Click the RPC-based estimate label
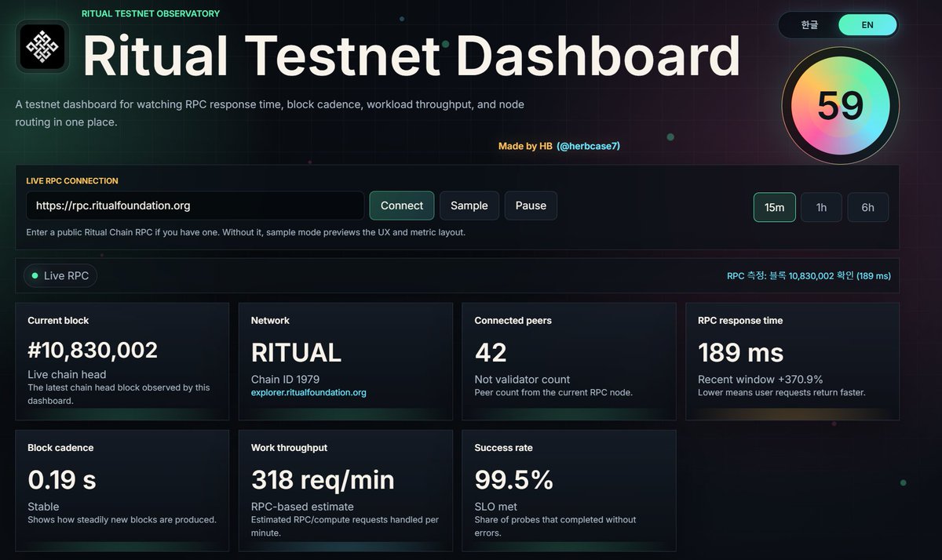This screenshot has height=560, width=942. pos(302,507)
